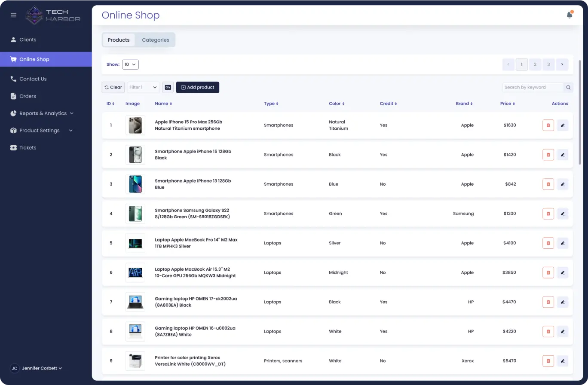Screen dimensions: 588x385
Task: Edit the Xerox VersaLink printer
Action: (563, 361)
